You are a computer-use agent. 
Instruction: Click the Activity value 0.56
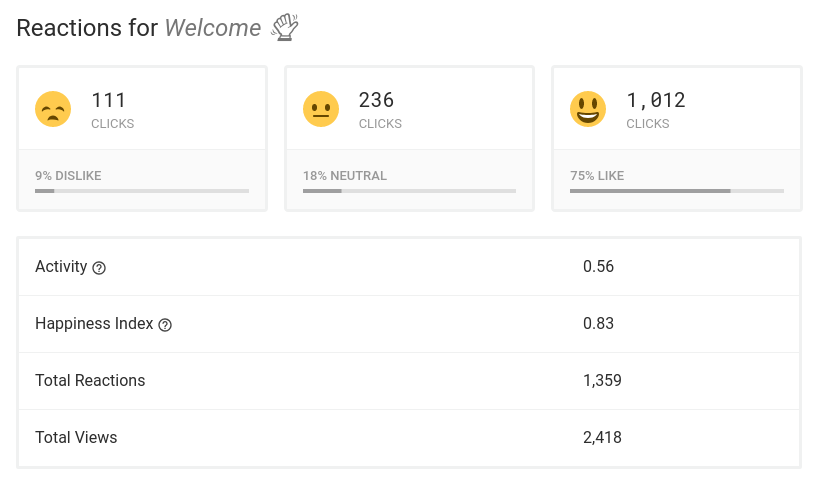point(598,266)
